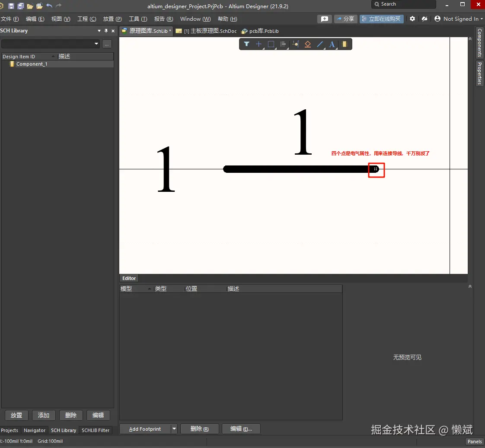Open the 放置 (P) menu
Image resolution: width=485 pixels, height=448 pixels.
tap(112, 19)
